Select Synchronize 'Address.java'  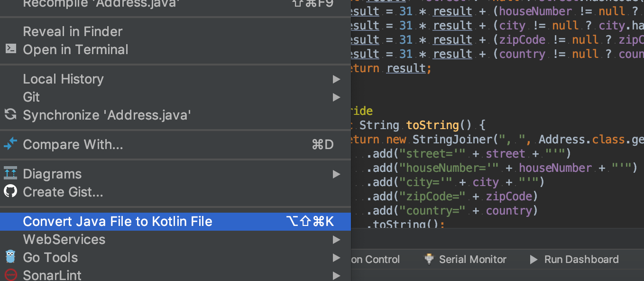coord(175,115)
